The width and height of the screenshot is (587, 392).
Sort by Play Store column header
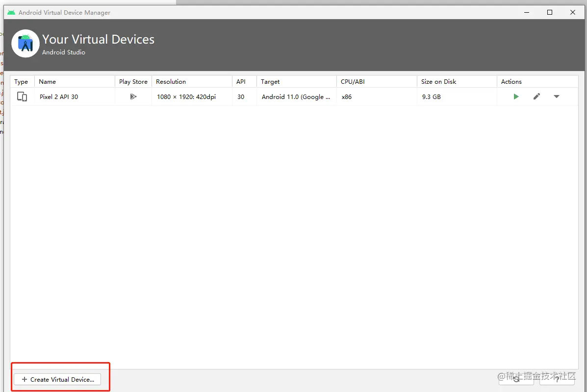[133, 81]
